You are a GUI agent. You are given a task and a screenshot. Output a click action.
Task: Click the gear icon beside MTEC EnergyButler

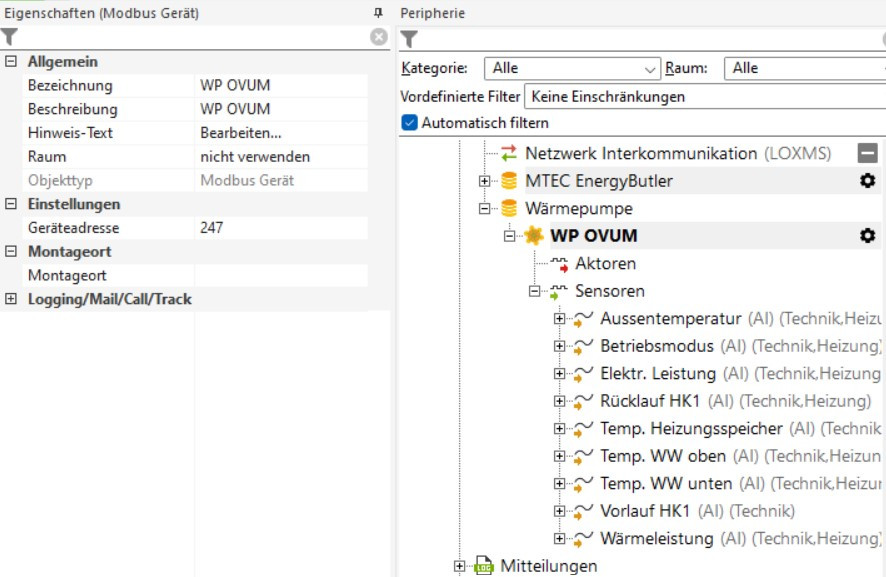[867, 181]
